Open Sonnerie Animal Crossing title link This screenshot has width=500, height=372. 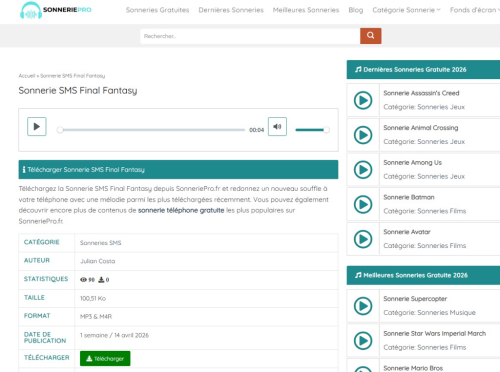[x=421, y=128]
